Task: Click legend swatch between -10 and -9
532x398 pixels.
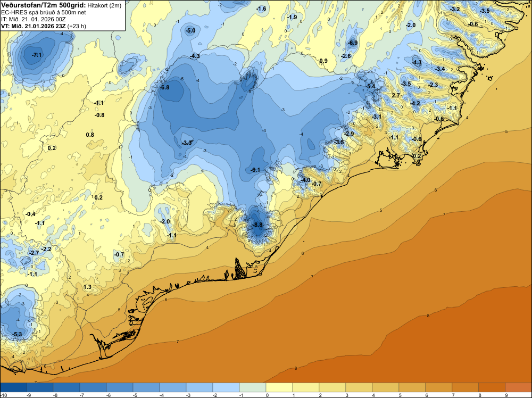Action: [13, 387]
